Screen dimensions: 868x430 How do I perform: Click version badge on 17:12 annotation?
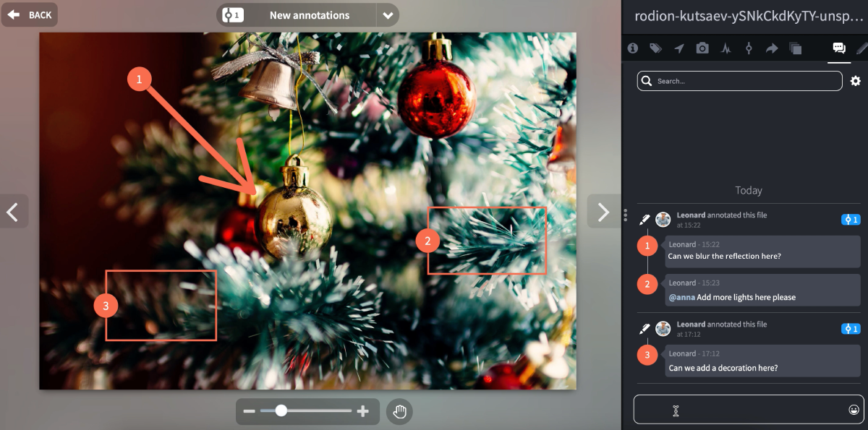pos(851,329)
